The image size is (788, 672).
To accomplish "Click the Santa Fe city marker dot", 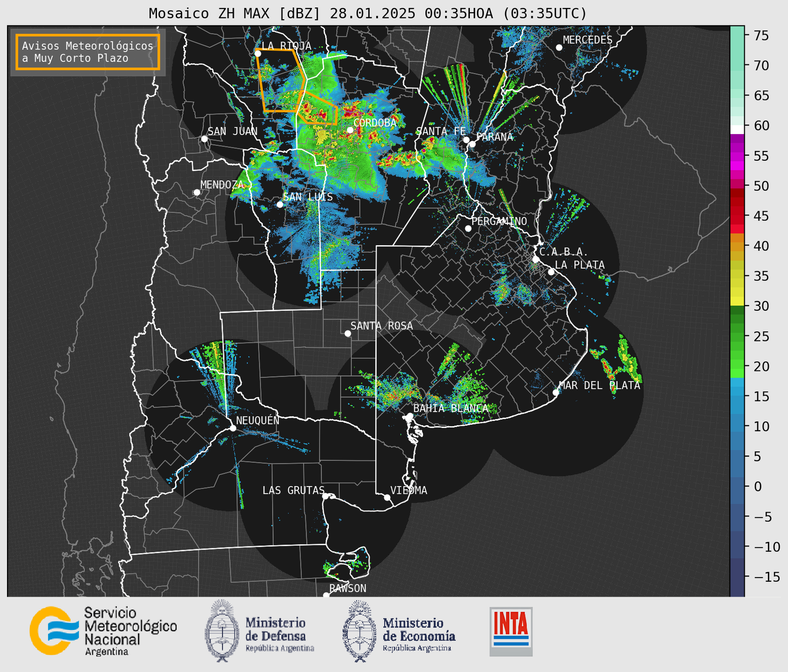I will 466,140.
